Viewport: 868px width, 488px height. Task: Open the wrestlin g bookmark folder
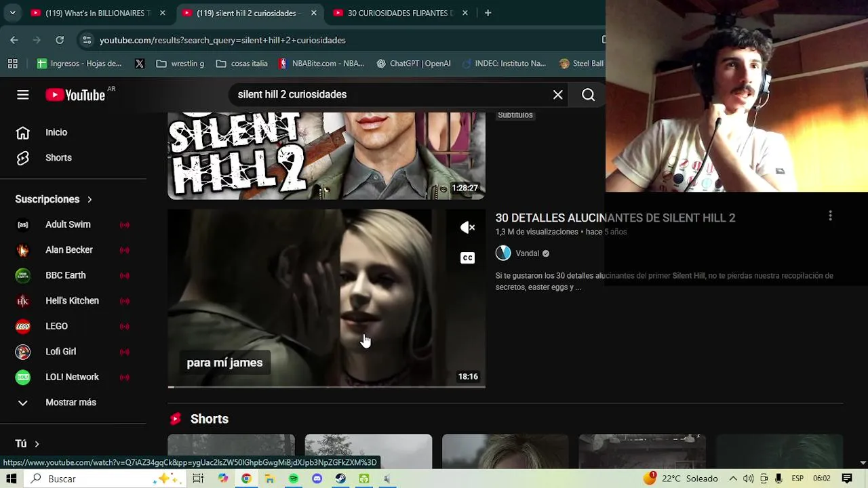pos(180,64)
